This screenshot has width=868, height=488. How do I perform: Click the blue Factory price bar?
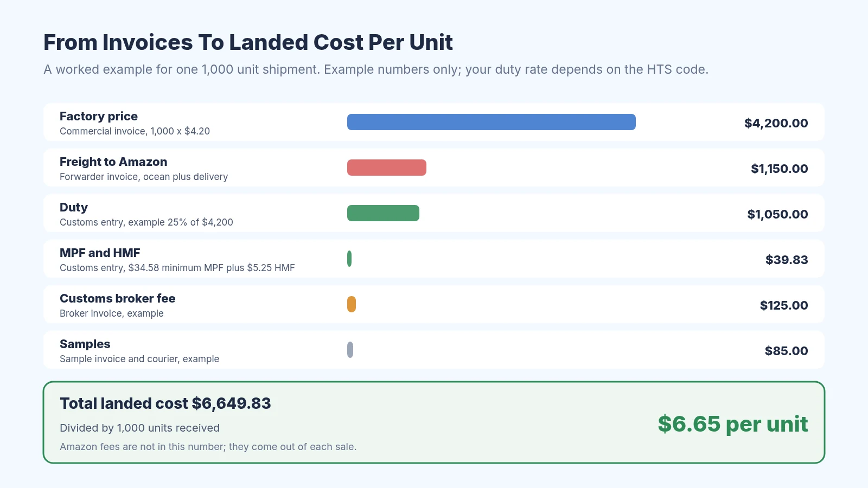coord(492,122)
